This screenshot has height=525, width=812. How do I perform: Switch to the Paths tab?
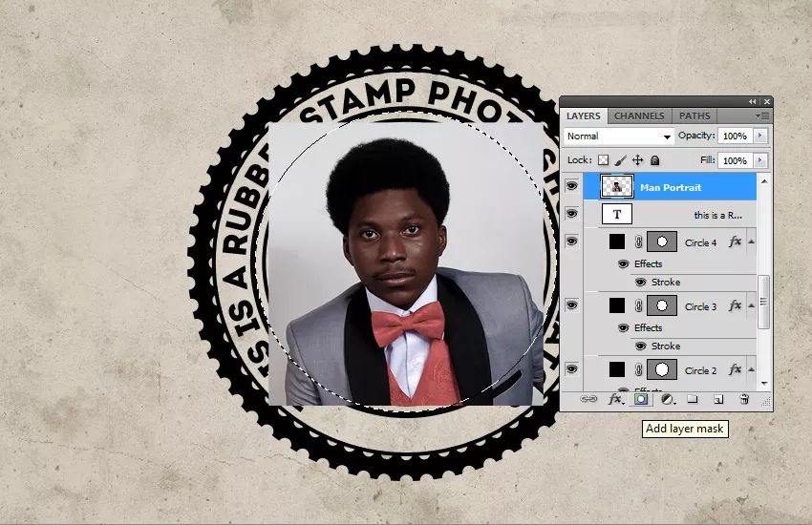click(694, 115)
